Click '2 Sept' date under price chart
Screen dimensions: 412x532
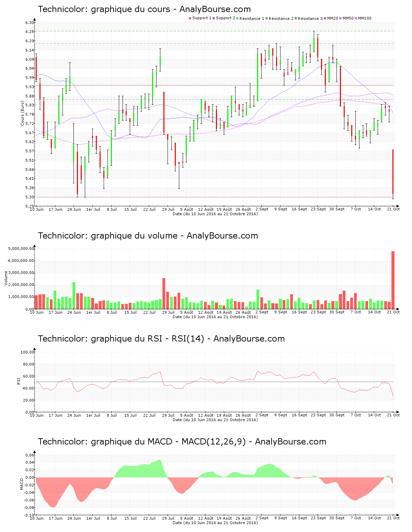point(262,209)
